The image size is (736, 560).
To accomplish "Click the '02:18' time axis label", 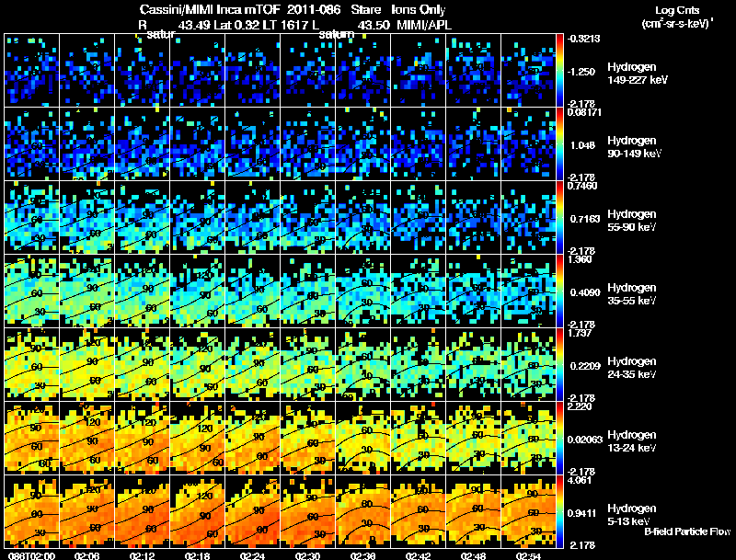I will click(x=197, y=555).
